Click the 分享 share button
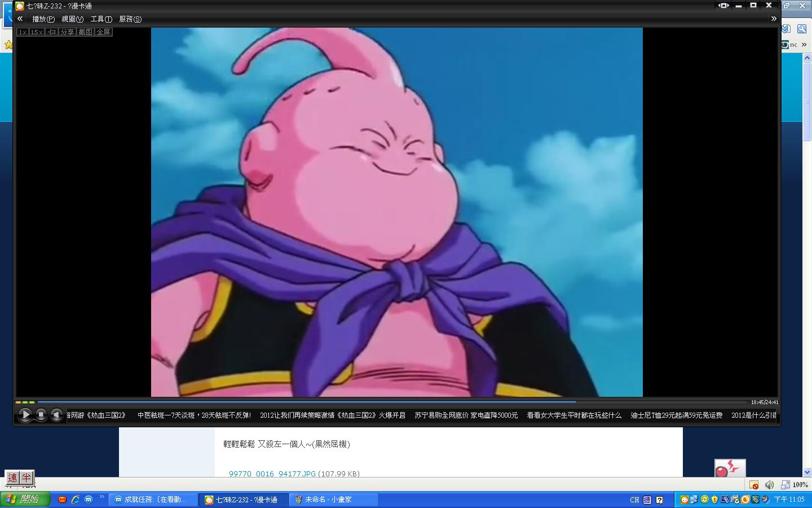Screen dimensions: 812x508 (67, 32)
